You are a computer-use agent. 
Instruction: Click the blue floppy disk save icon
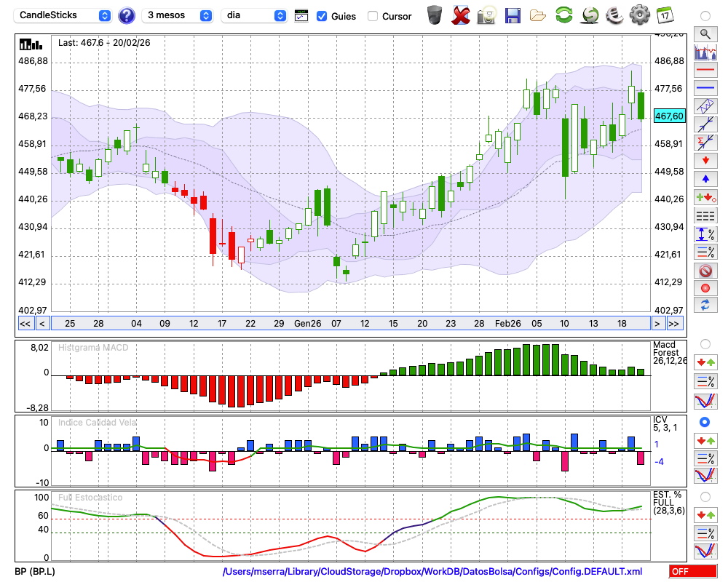[x=513, y=15]
